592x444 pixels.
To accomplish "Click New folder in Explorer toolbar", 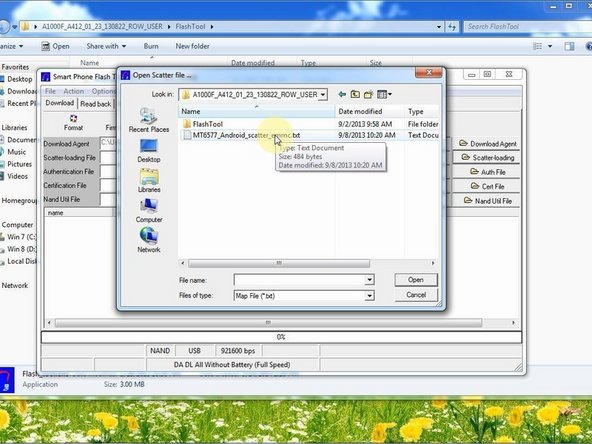I will pyautogui.click(x=193, y=46).
